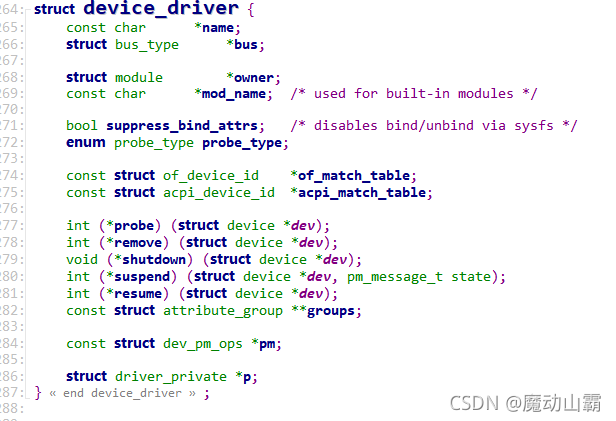Select the bold probe_type member name
This screenshot has height=421, width=616.
[242, 143]
